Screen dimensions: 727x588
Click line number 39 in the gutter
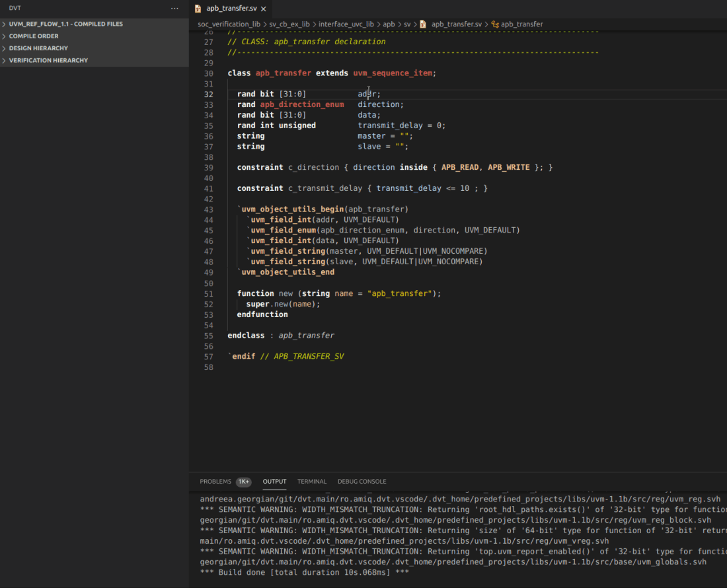[x=209, y=168]
